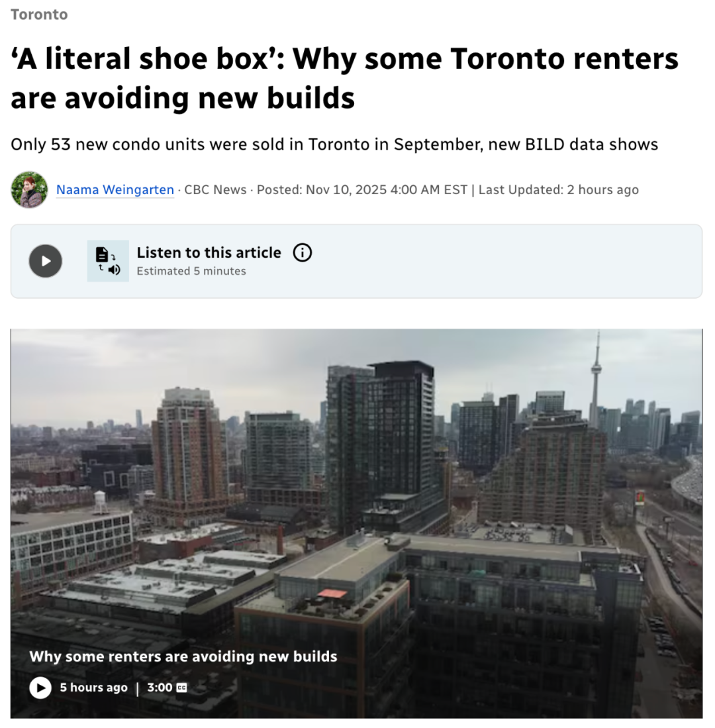Click the CBC News source label
Viewport: 715px width, 728px height.
pyautogui.click(x=215, y=190)
